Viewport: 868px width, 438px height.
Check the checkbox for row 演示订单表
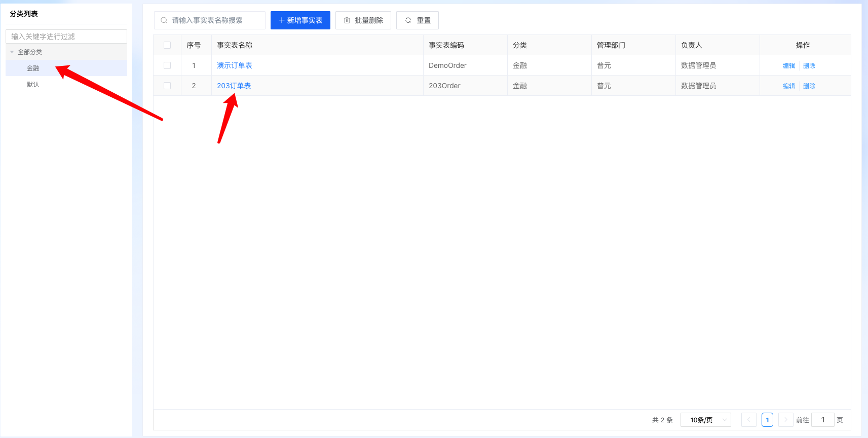pyautogui.click(x=167, y=65)
